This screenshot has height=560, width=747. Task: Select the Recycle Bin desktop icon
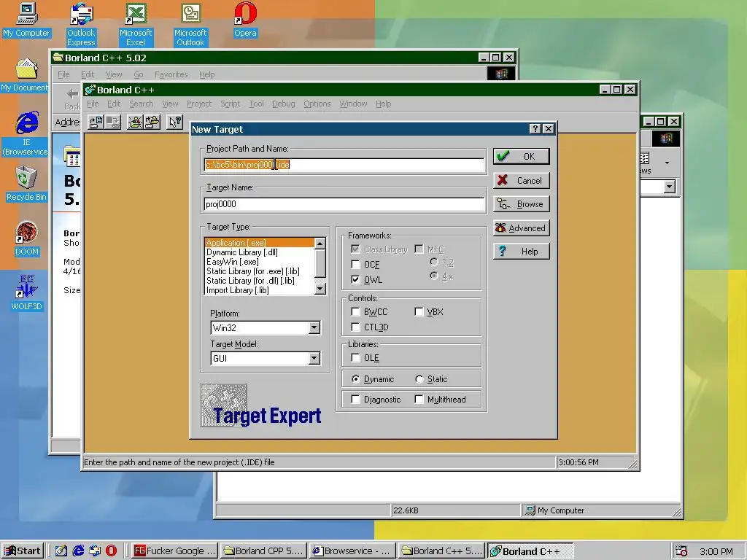click(x=26, y=184)
